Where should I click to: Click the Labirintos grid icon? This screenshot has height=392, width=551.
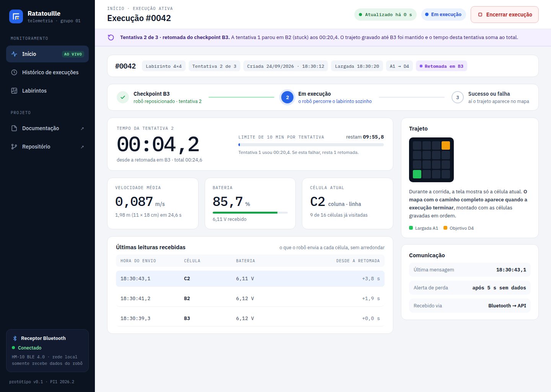(14, 91)
